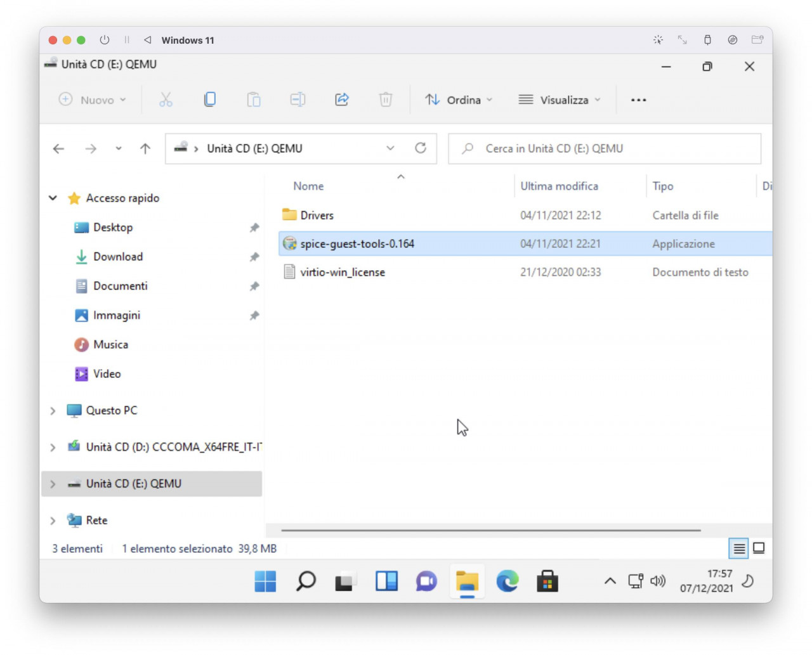Image resolution: width=812 pixels, height=655 pixels.
Task: Go up one folder level arrow
Action: [x=145, y=148]
